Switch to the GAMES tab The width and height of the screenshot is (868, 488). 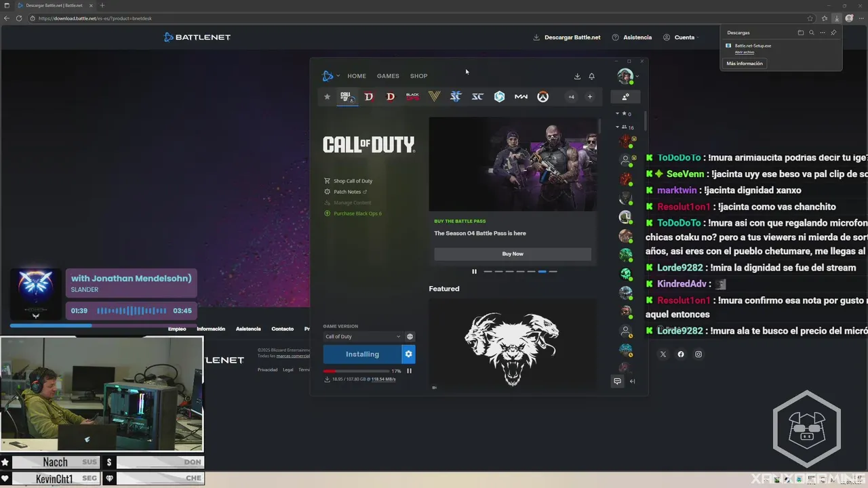pyautogui.click(x=388, y=76)
